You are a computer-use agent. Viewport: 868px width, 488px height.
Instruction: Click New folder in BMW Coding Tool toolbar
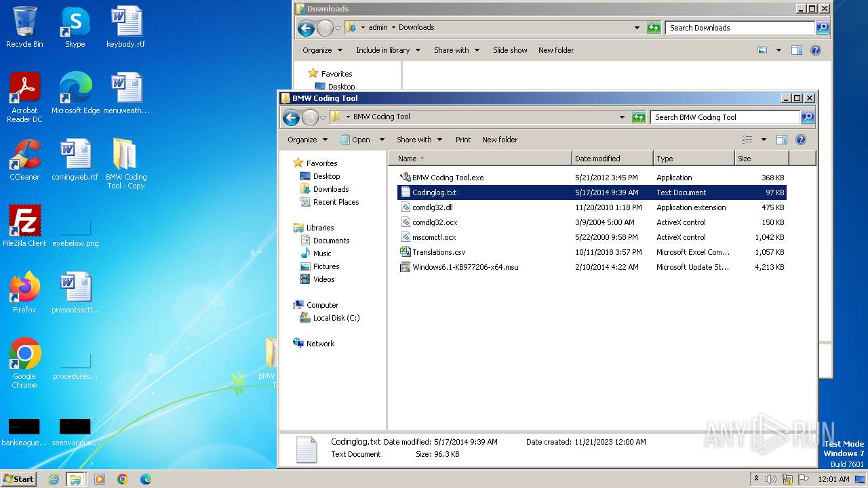(x=500, y=140)
